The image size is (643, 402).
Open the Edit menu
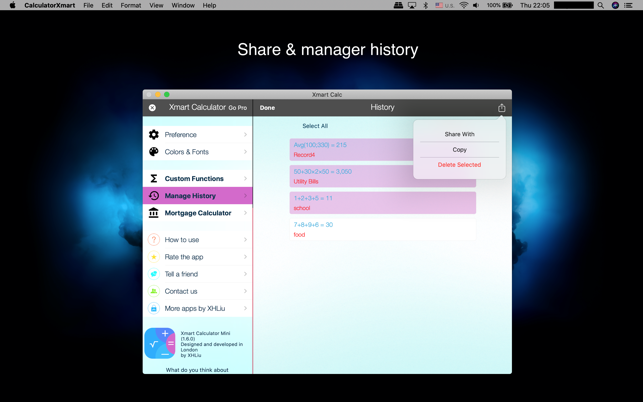tap(107, 5)
